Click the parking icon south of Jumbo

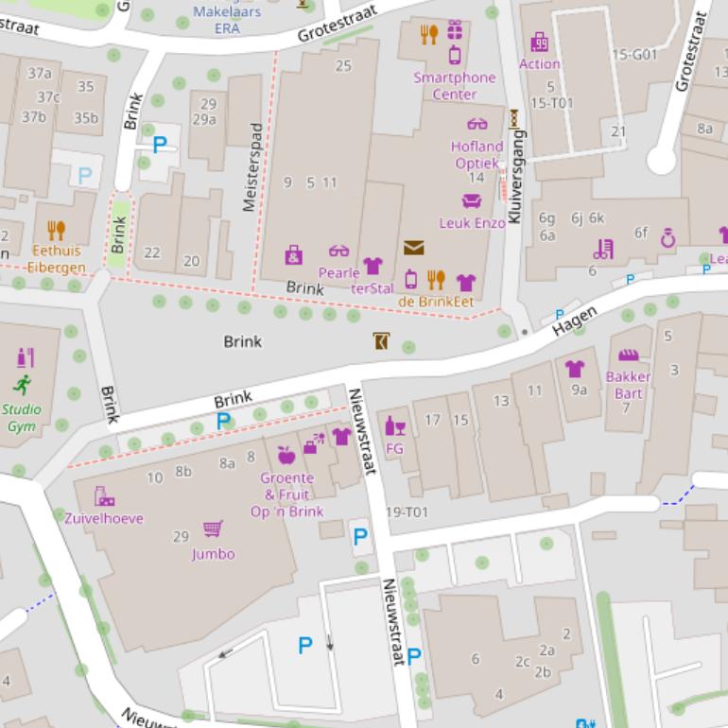304,645
